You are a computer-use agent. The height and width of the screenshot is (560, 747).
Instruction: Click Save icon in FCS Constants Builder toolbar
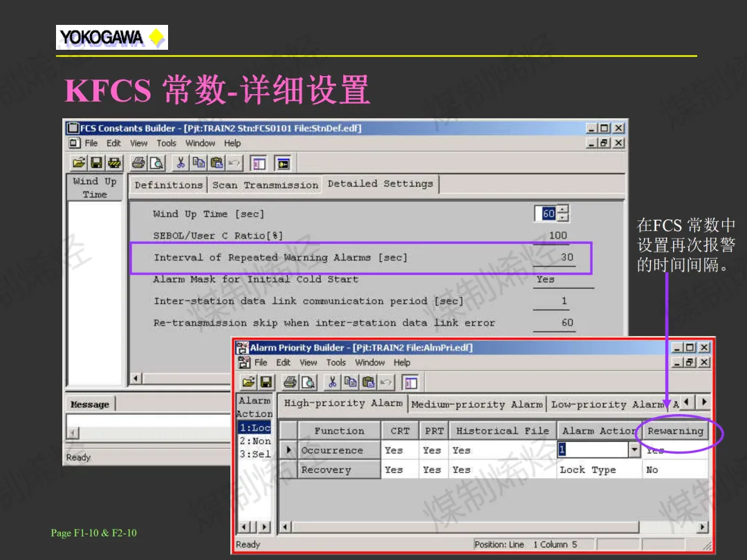(x=97, y=163)
